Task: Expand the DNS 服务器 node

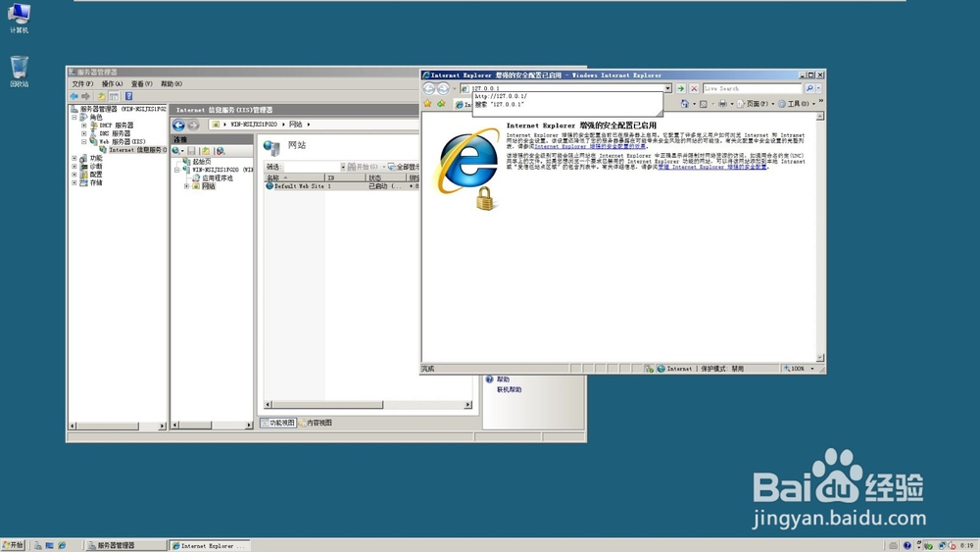Action: click(x=83, y=133)
